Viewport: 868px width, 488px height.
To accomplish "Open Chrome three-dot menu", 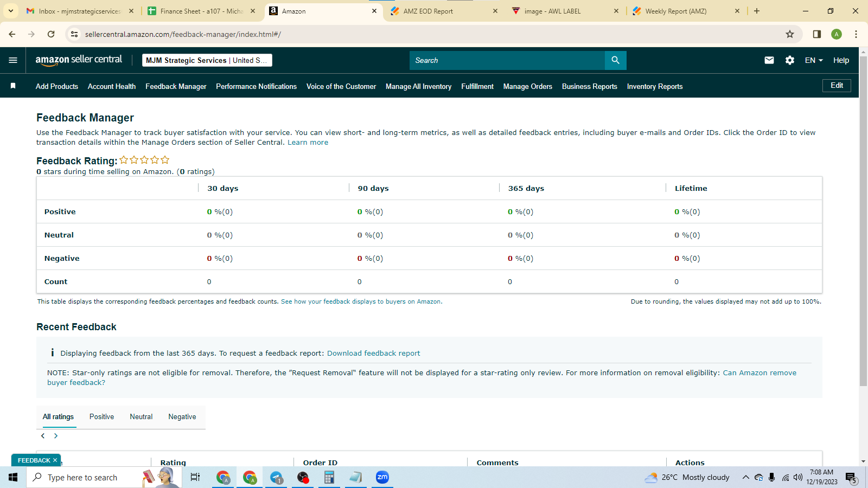I will pyautogui.click(x=856, y=34).
